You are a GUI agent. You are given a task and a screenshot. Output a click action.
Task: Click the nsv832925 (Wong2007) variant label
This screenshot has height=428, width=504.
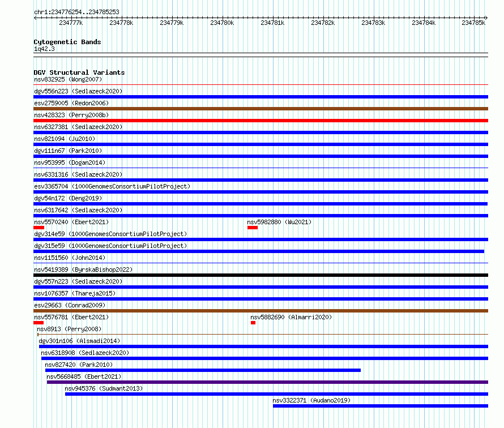coord(68,79)
